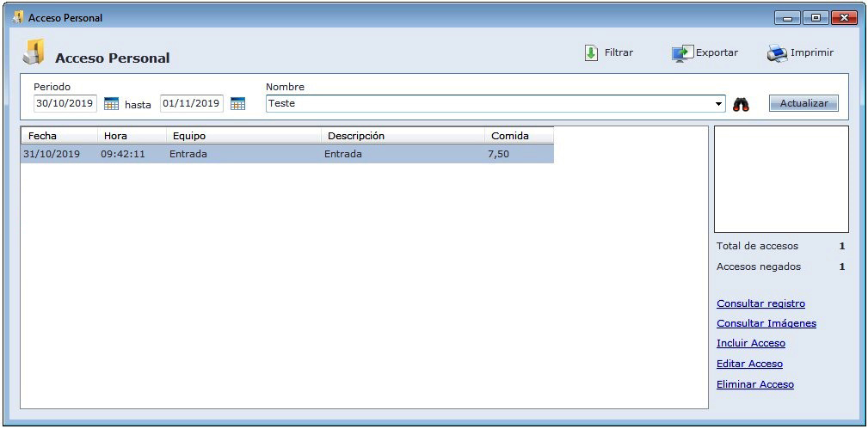Click the Imprimir printer icon
The image size is (868, 429).
(777, 53)
